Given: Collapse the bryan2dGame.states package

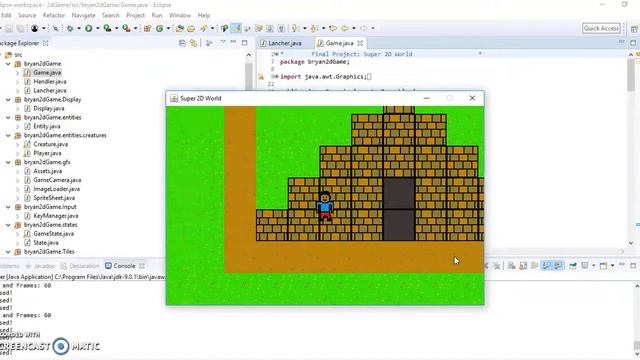Looking at the screenshot, I should (8, 225).
